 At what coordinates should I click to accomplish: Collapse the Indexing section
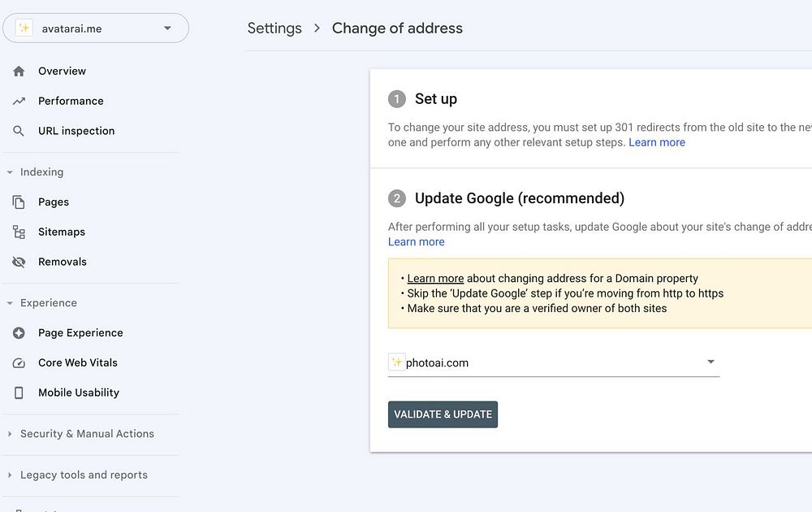(x=10, y=172)
